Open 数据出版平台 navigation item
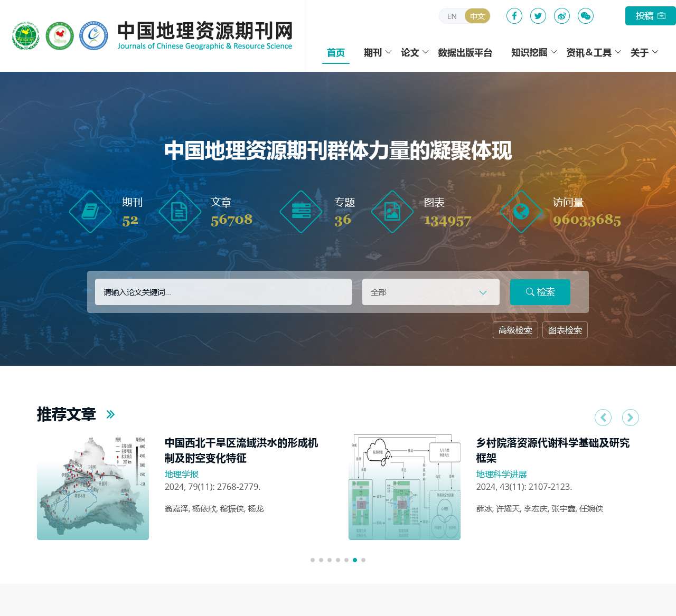This screenshot has height=616, width=676. pos(465,52)
